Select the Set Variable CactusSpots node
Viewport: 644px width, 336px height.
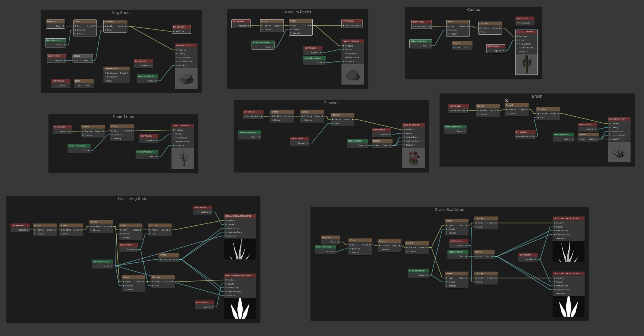[525, 21]
